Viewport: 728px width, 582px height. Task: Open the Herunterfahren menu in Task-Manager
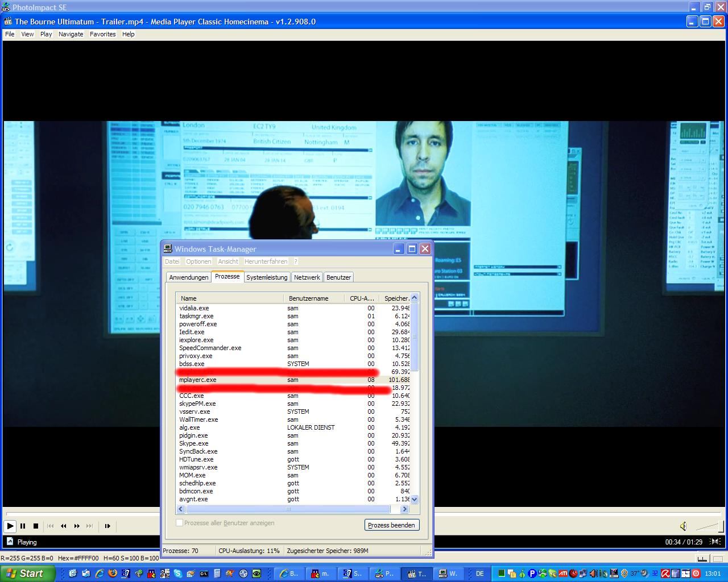click(x=266, y=261)
